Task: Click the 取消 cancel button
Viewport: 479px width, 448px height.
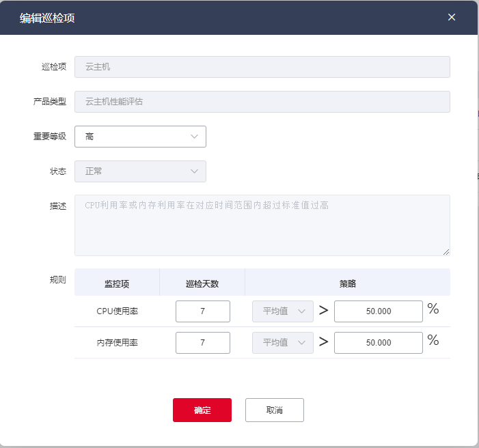Action: point(275,410)
